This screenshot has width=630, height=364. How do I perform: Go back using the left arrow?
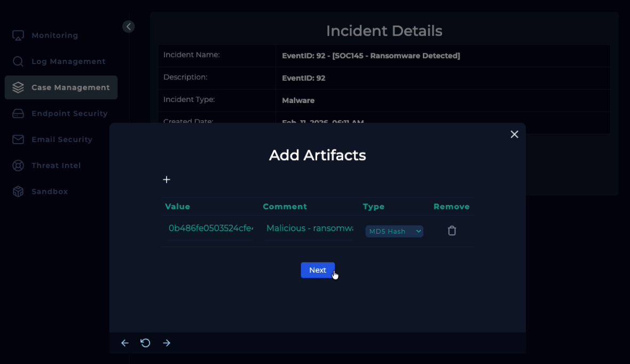[124, 343]
